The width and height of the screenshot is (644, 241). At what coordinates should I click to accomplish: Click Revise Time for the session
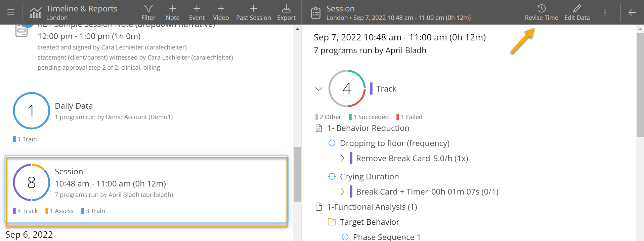click(541, 12)
